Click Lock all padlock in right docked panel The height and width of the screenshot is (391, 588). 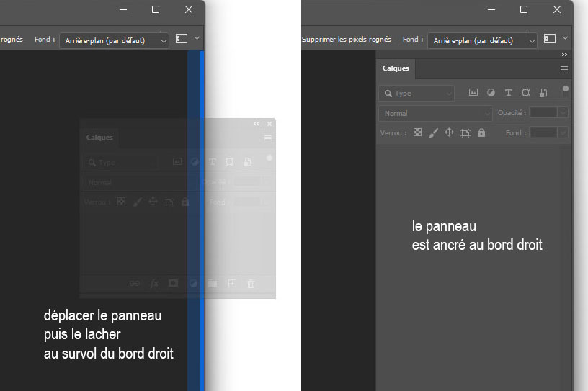coord(481,132)
